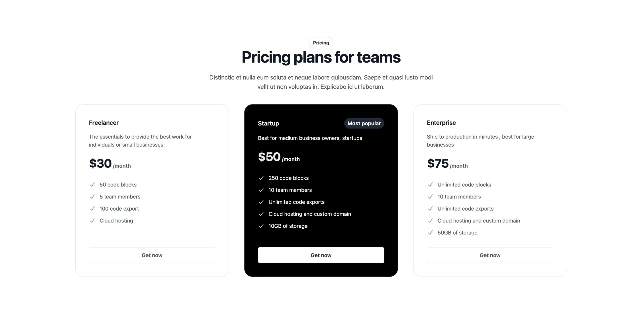
Task: Click checkmark beside Startup Unlimited code exports
Action: [261, 202]
